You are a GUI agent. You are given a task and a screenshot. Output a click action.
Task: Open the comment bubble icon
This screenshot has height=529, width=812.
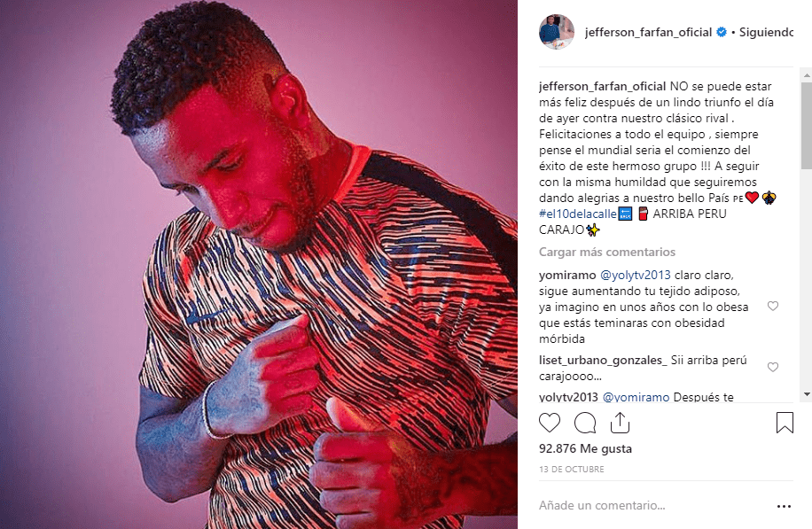[x=585, y=423]
